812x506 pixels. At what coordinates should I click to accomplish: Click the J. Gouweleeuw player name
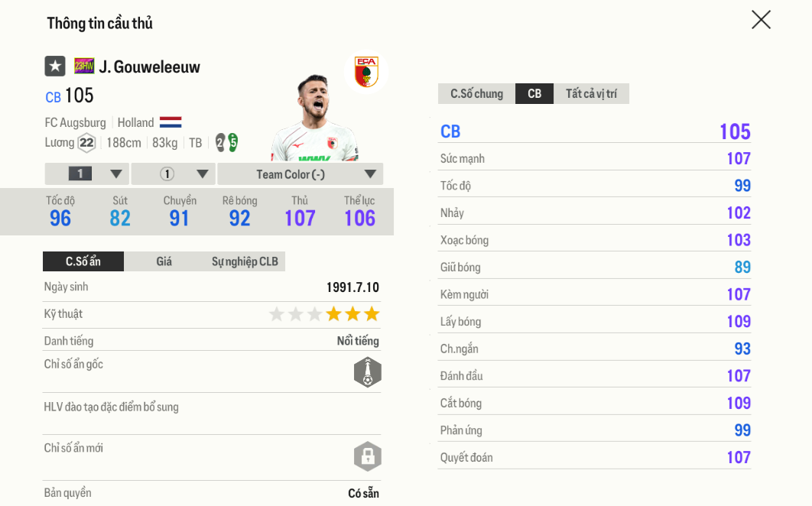point(150,67)
